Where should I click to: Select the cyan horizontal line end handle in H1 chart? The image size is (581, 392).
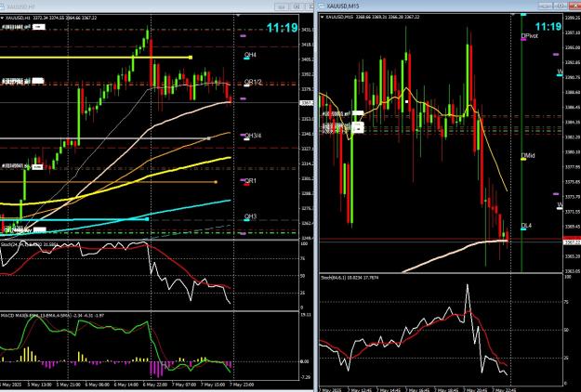click(147, 219)
